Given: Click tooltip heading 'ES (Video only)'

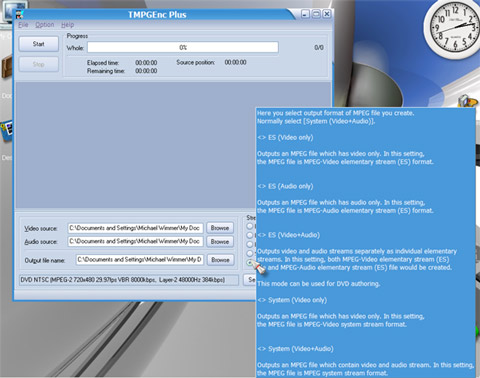Looking at the screenshot, I should 290,137.
